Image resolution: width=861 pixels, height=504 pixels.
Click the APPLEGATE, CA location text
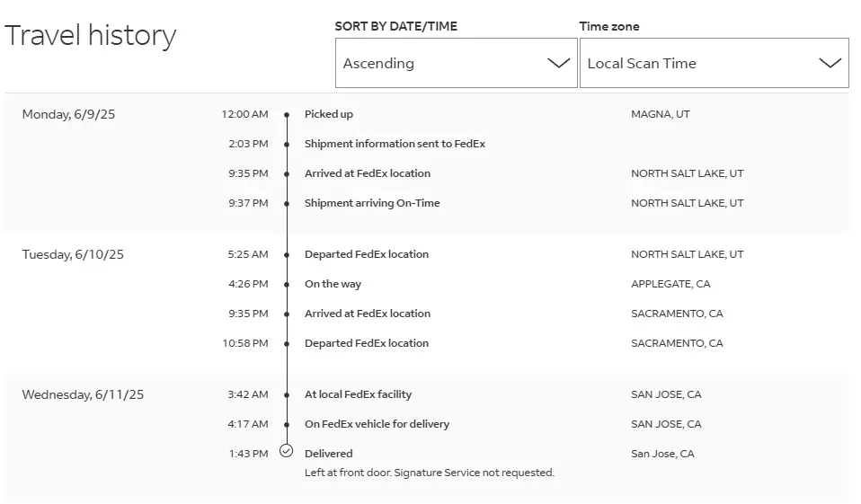(x=670, y=284)
